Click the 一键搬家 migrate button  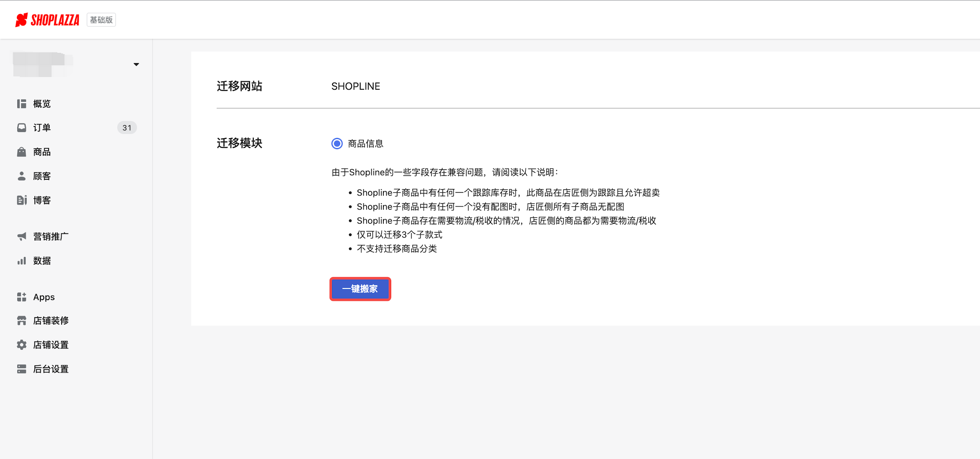point(360,289)
